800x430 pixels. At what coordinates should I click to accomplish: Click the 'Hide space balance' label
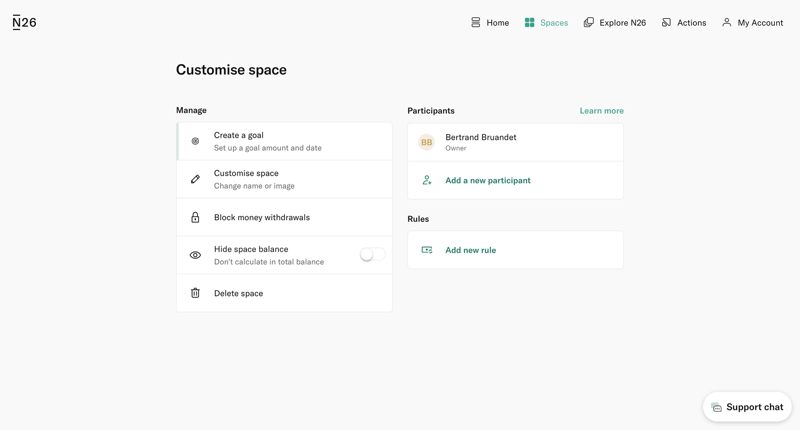pyautogui.click(x=251, y=249)
